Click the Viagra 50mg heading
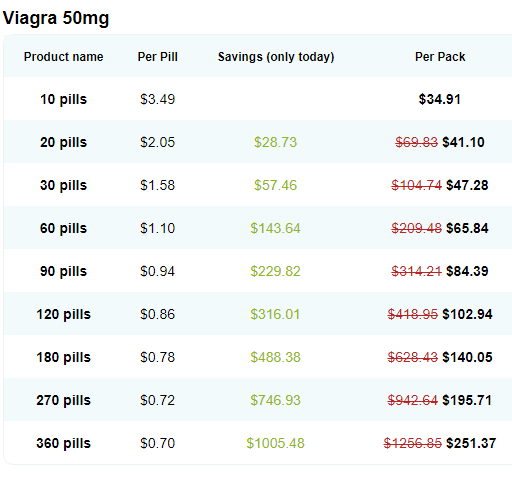512x477 pixels. (x=56, y=18)
